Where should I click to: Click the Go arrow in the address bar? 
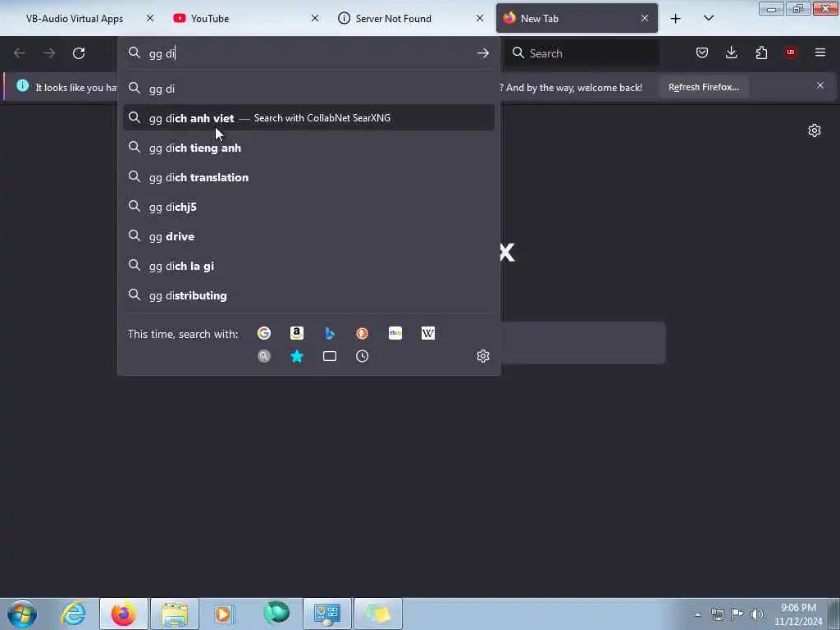(482, 53)
